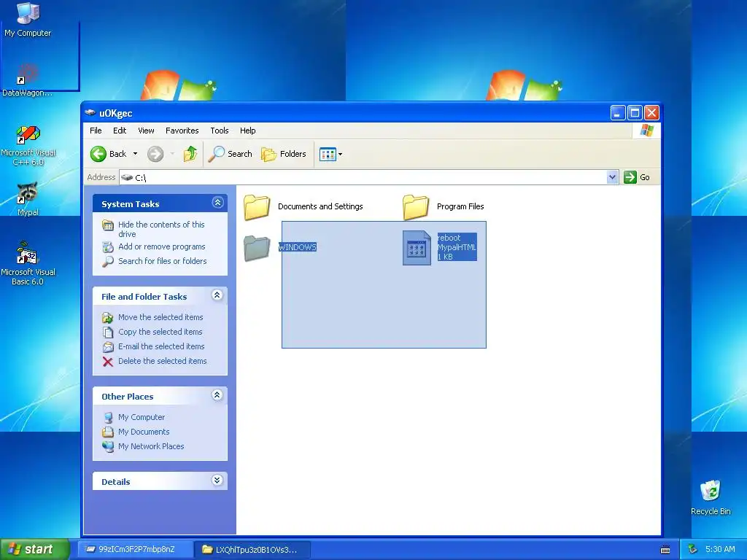Open My Computer in Other Places
747x560 pixels.
(x=142, y=417)
